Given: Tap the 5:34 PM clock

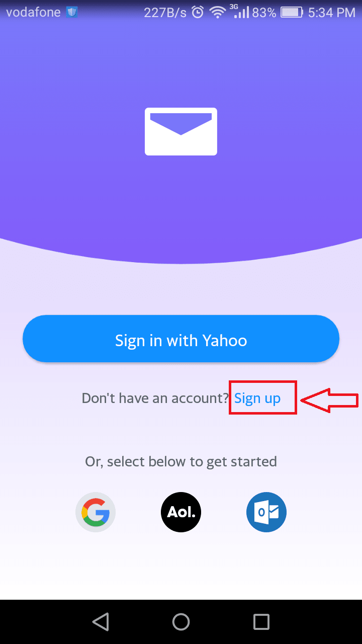Looking at the screenshot, I should click(331, 13).
